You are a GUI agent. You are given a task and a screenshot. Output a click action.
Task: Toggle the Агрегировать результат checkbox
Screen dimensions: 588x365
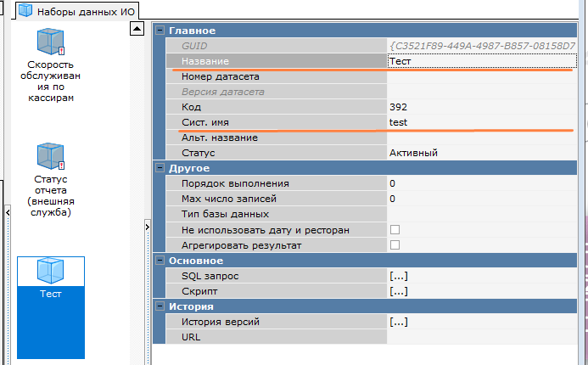[395, 245]
